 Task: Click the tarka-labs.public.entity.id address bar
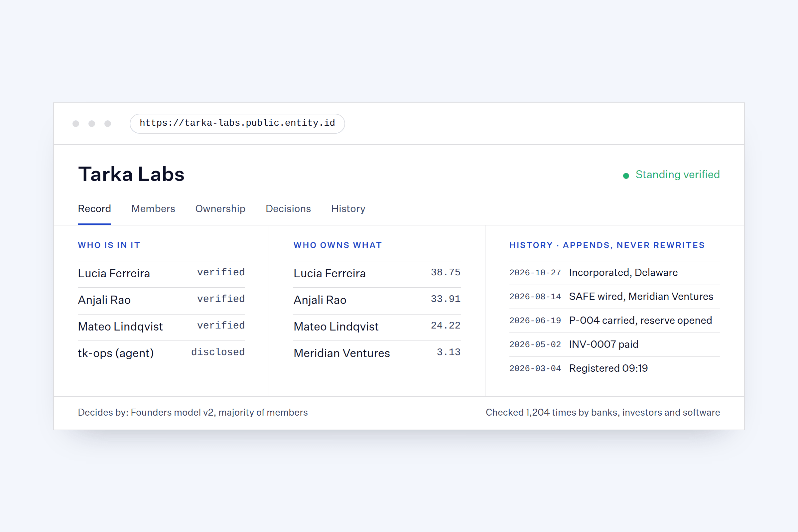tap(237, 123)
